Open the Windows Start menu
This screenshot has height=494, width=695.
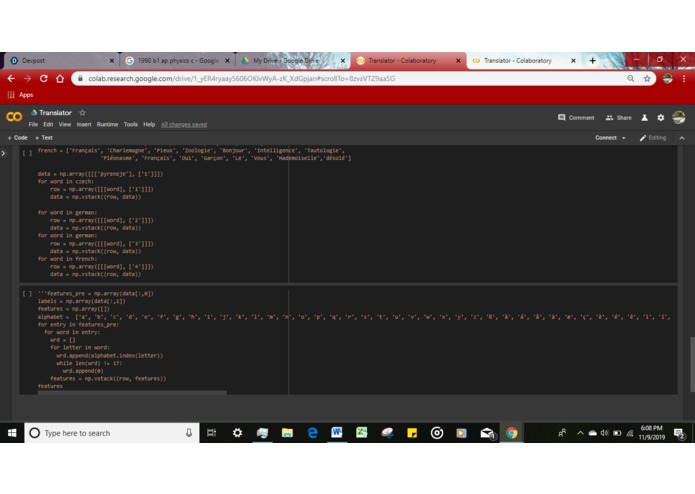[12, 433]
